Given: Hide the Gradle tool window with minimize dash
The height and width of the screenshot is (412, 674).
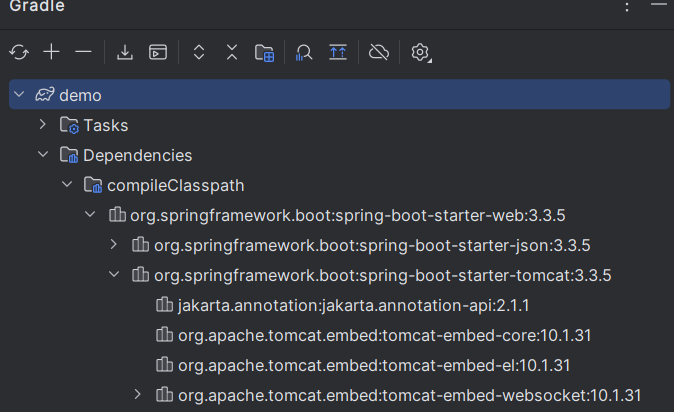Looking at the screenshot, I should [x=659, y=4].
